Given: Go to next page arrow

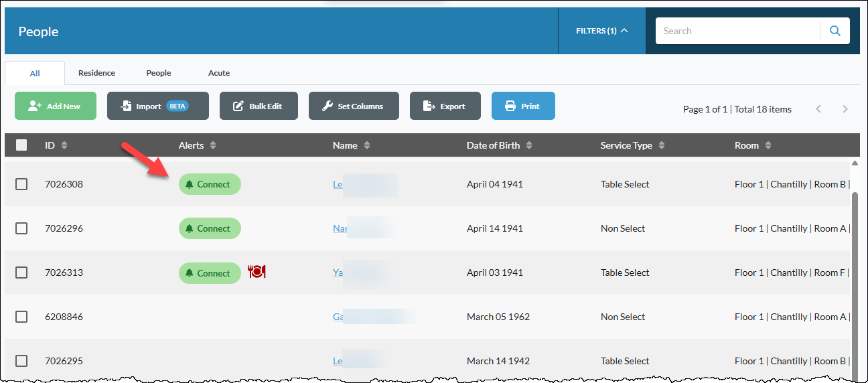Looking at the screenshot, I should pos(845,109).
